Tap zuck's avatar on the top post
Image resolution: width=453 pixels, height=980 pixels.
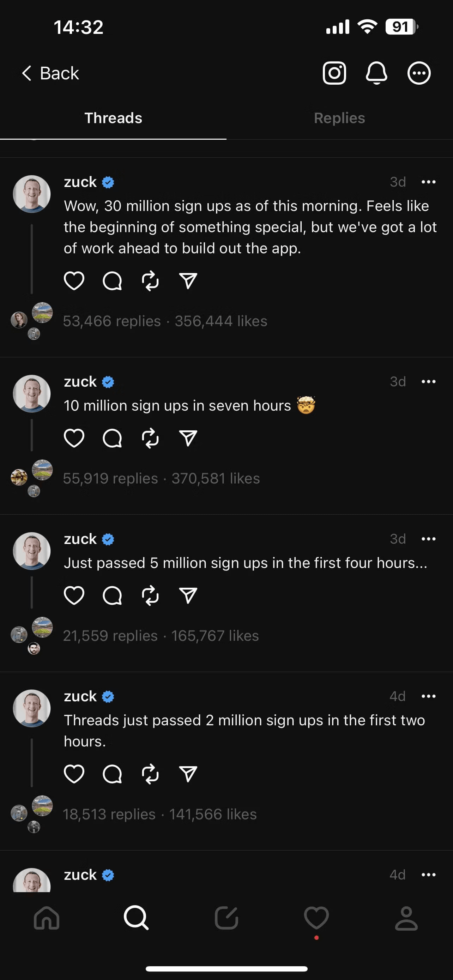click(31, 194)
